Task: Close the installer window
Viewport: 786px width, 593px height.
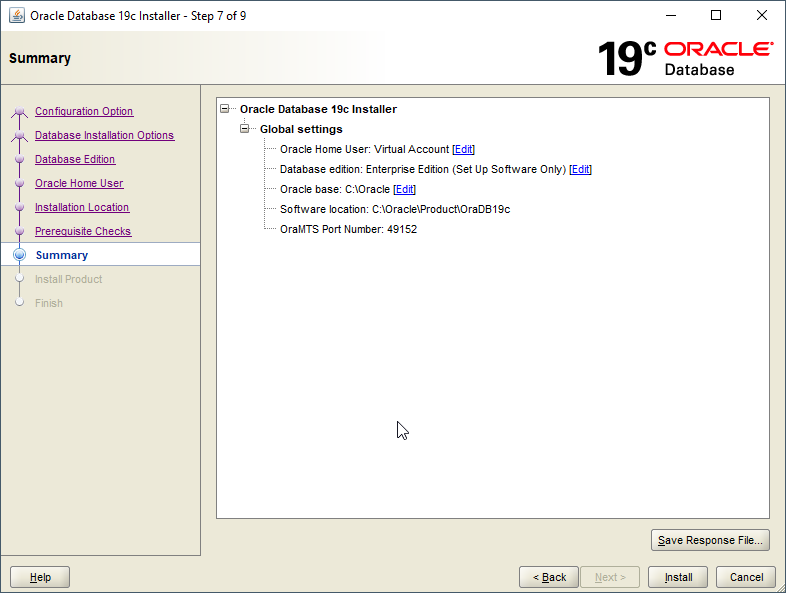Action: (x=761, y=16)
